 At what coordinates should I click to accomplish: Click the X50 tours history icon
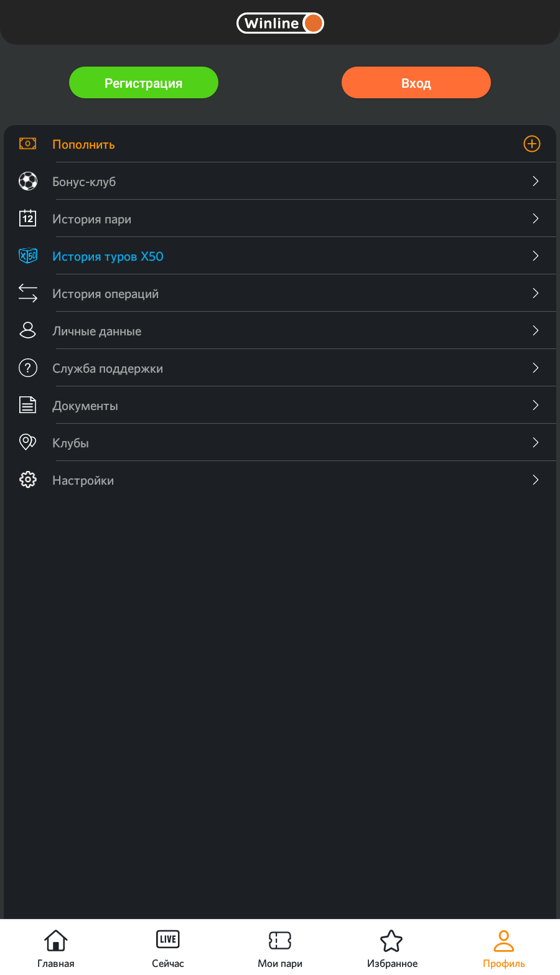coord(28,256)
